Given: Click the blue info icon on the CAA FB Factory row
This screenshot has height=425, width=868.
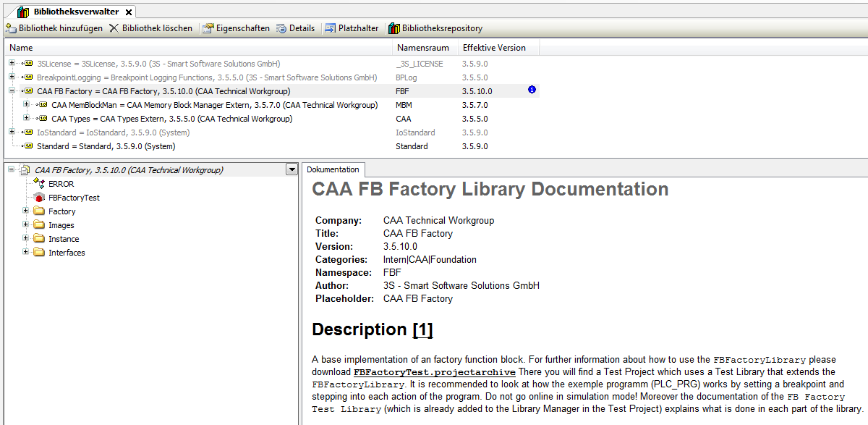Looking at the screenshot, I should (x=532, y=90).
